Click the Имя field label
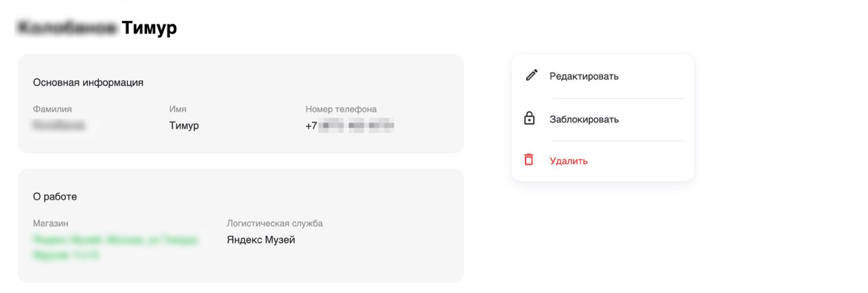The width and height of the screenshot is (868, 293). [x=178, y=109]
